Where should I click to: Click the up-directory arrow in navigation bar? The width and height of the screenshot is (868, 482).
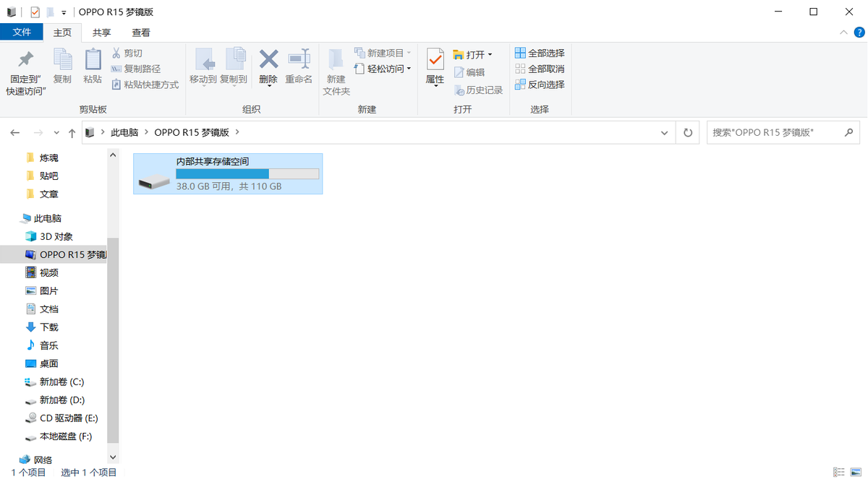tap(72, 133)
